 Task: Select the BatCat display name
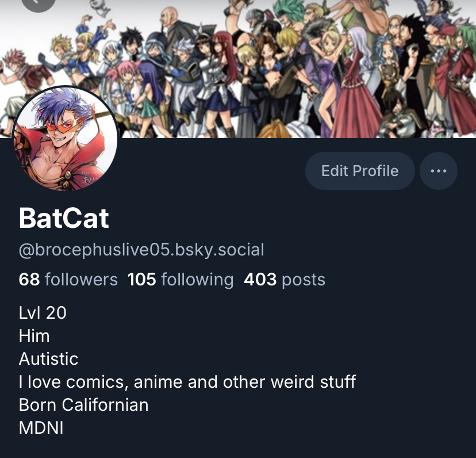coord(64,218)
